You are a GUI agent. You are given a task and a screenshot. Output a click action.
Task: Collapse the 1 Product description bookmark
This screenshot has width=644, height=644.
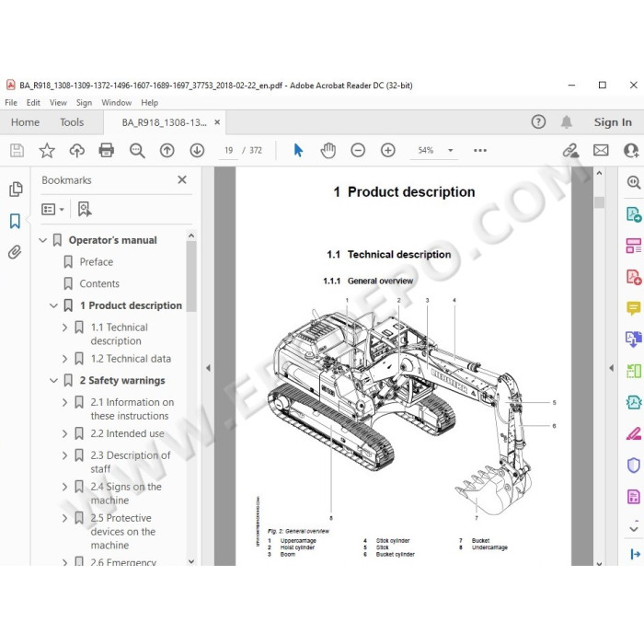coord(53,305)
